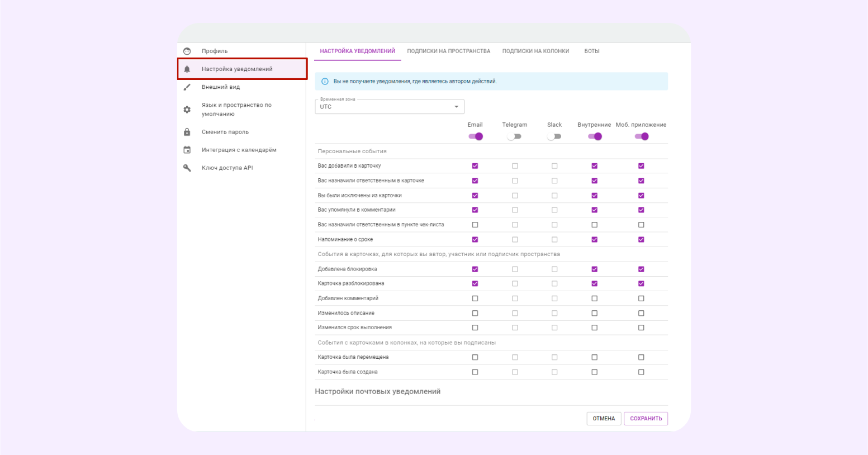Uncheck Внутренние for Вас назначили ответственным в карточке
Screen dimensions: 868x455
pyautogui.click(x=595, y=181)
